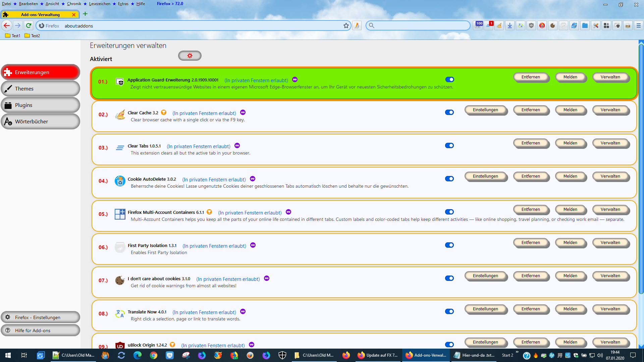Disable the Application Guard-Erweiterung toggle
The image size is (644, 362).
(449, 79)
